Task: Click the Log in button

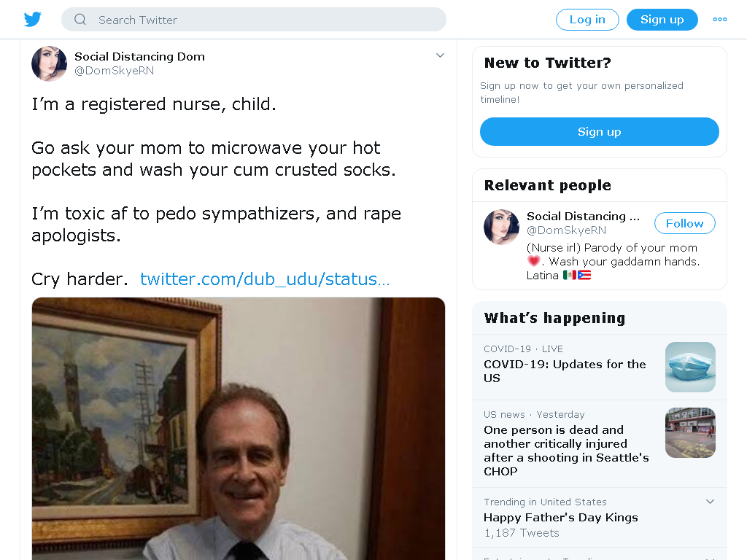Action: (x=587, y=20)
